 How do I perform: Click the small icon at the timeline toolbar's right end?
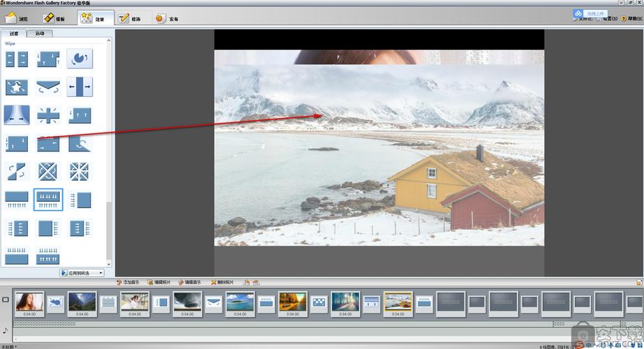point(639,283)
